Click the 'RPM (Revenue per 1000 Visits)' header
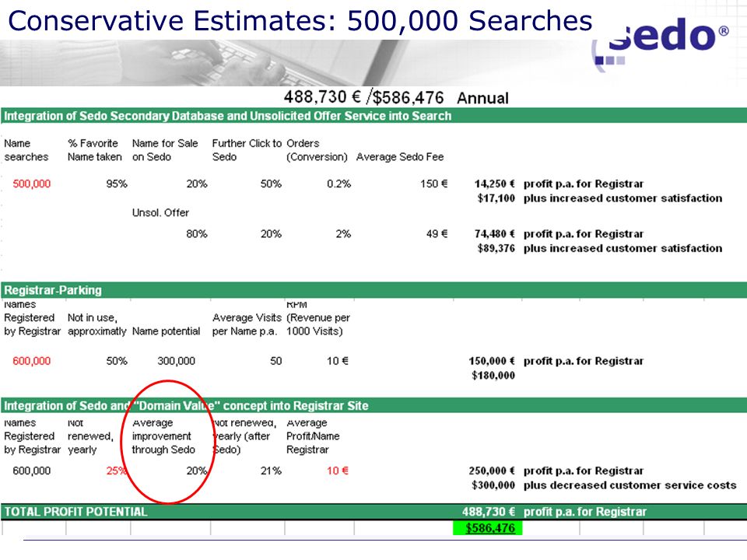The width and height of the screenshot is (747, 560). click(317, 318)
